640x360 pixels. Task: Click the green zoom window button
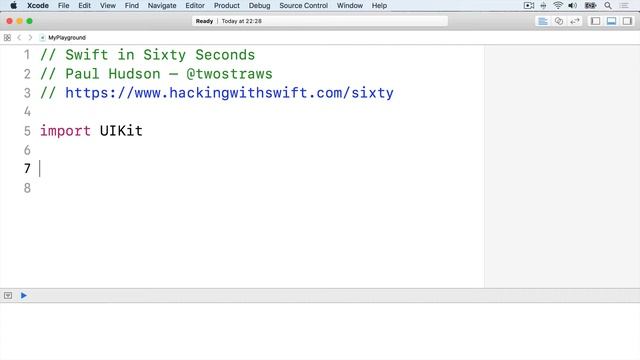click(29, 21)
